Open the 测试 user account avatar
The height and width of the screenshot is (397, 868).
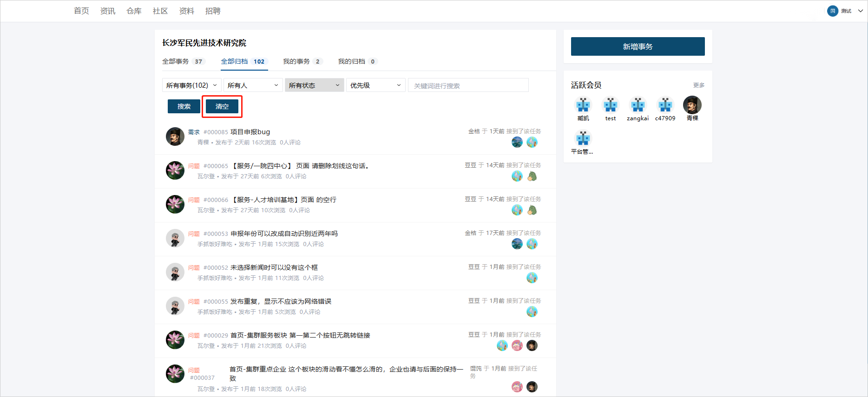coord(832,11)
